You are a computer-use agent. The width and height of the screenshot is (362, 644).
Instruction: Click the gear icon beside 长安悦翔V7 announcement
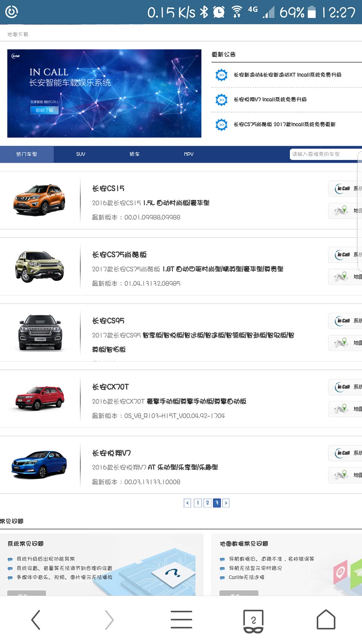click(222, 100)
